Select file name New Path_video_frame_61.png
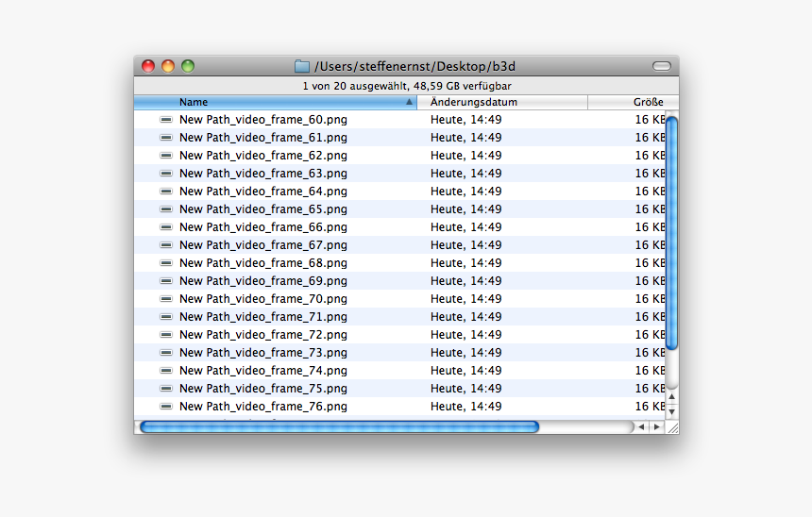The width and height of the screenshot is (812, 517). coord(263,138)
